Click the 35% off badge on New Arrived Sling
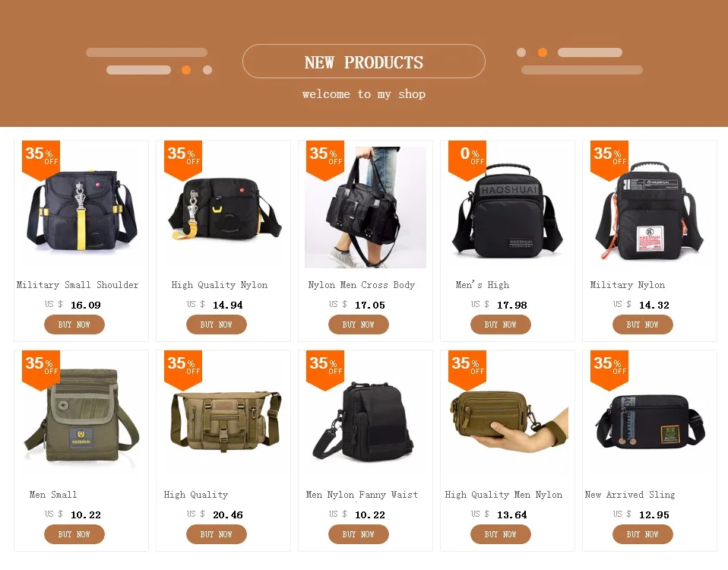The image size is (728, 570). click(x=609, y=369)
